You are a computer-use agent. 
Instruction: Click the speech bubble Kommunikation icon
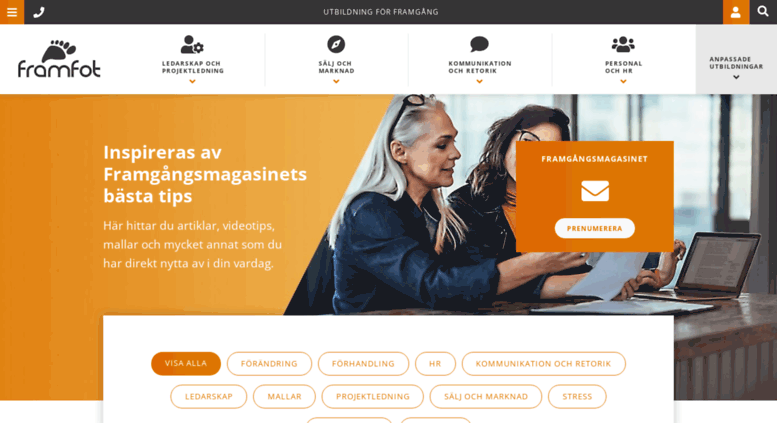point(479,44)
